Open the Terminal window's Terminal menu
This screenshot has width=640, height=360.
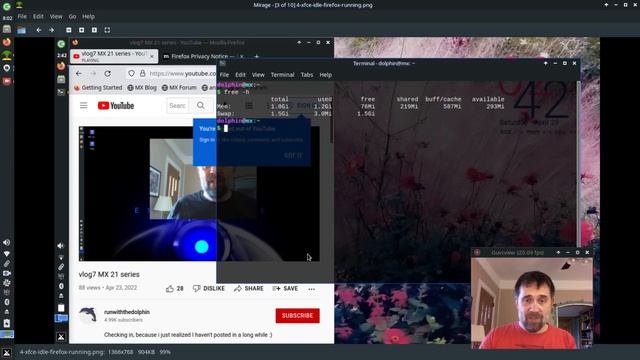click(x=282, y=75)
